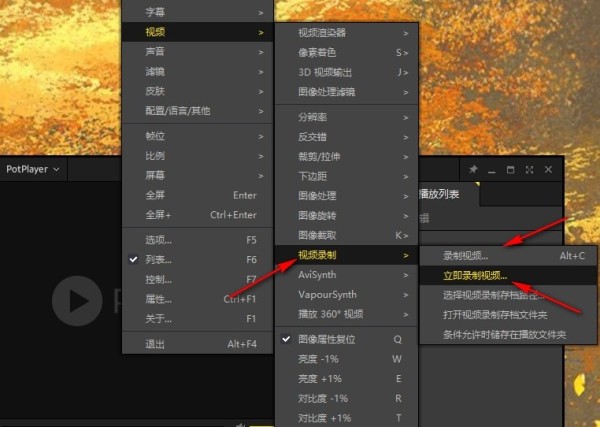Expand the 比例 submenu
Image resolution: width=600 pixels, height=427 pixels.
coord(197,156)
